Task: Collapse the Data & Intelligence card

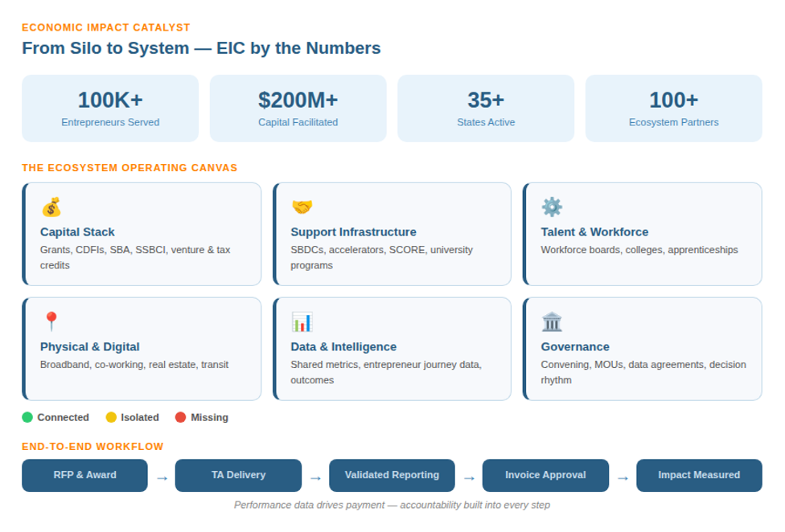Action: pos(392,349)
